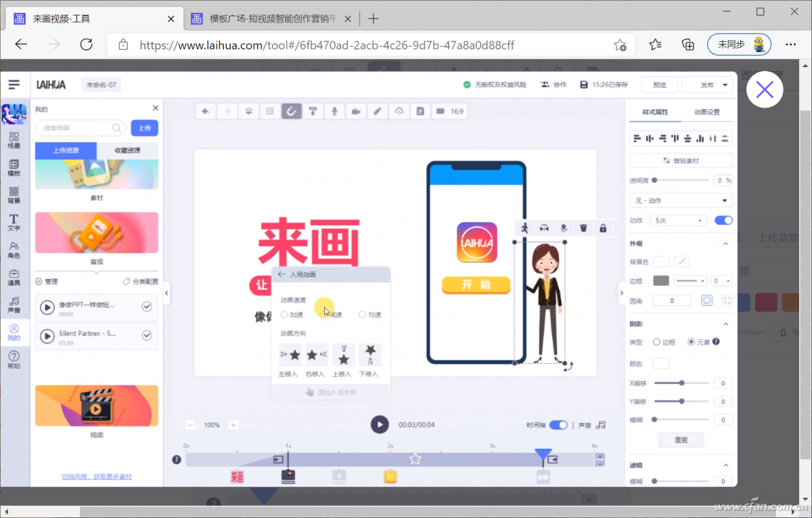
Task: Switch to the 动画设置 tab
Action: tap(706, 112)
